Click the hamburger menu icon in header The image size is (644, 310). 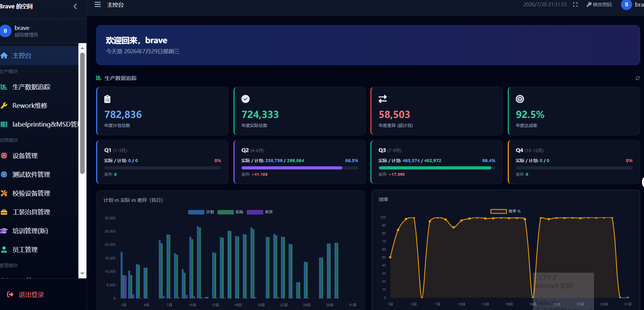[x=98, y=5]
